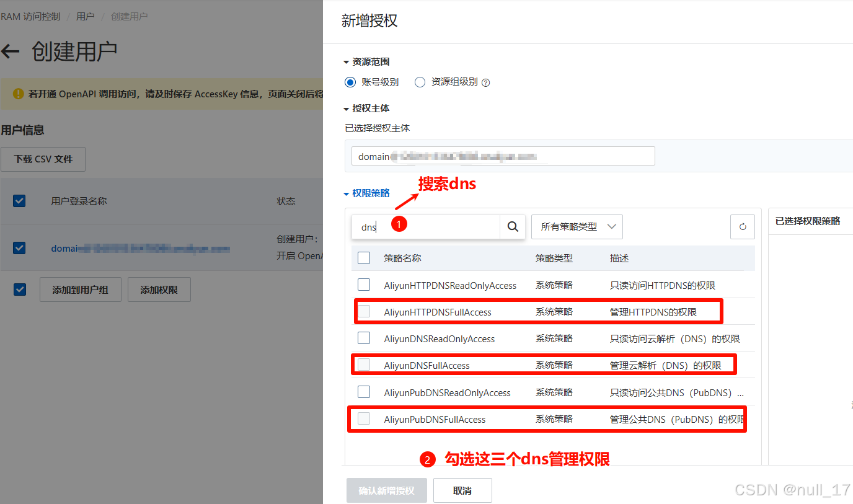Image resolution: width=853 pixels, height=504 pixels.
Task: Click the 取消 button
Action: click(x=462, y=490)
